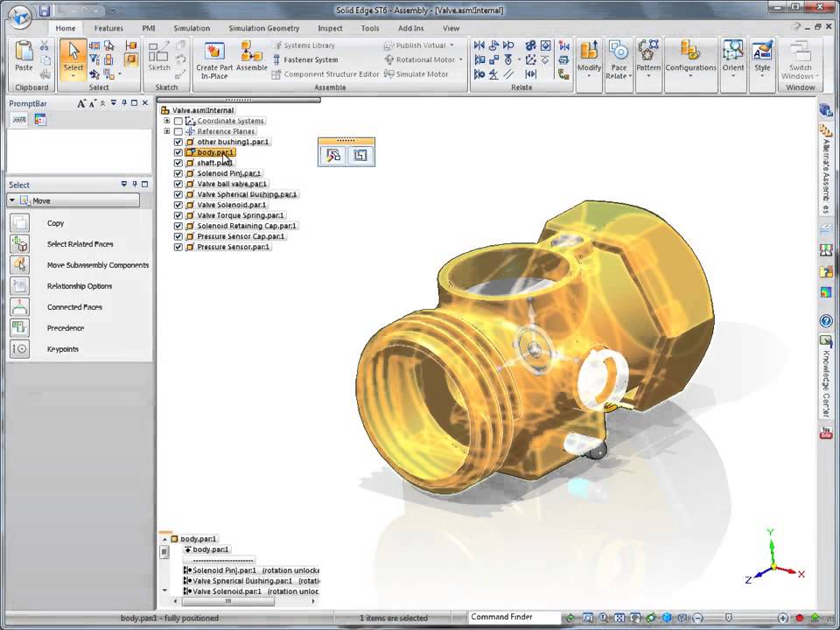Toggle Pressure Sensor.par:1 checkbox
The width and height of the screenshot is (840, 630).
pyautogui.click(x=178, y=247)
